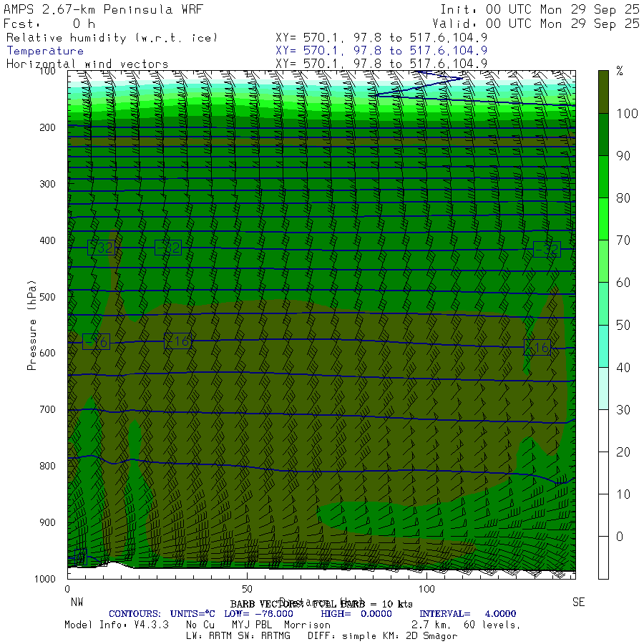This screenshot has height=644, width=644.
Task: Pick the pale cyan 30–40% colorbar swatch
Action: pyautogui.click(x=603, y=388)
